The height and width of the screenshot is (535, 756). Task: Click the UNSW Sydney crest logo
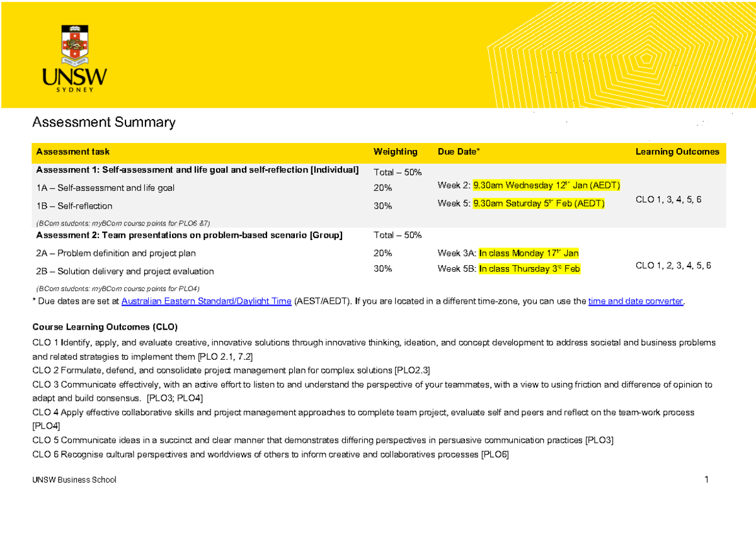(x=74, y=59)
